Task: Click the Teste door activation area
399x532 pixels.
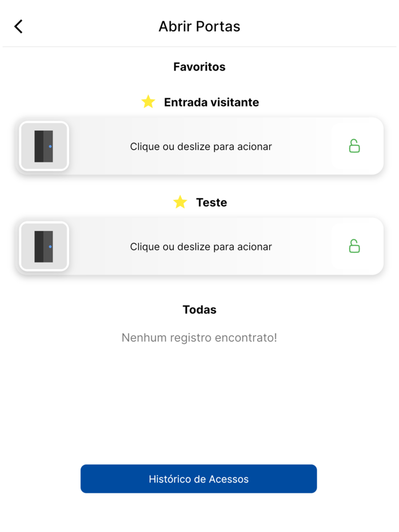Action: point(201,246)
